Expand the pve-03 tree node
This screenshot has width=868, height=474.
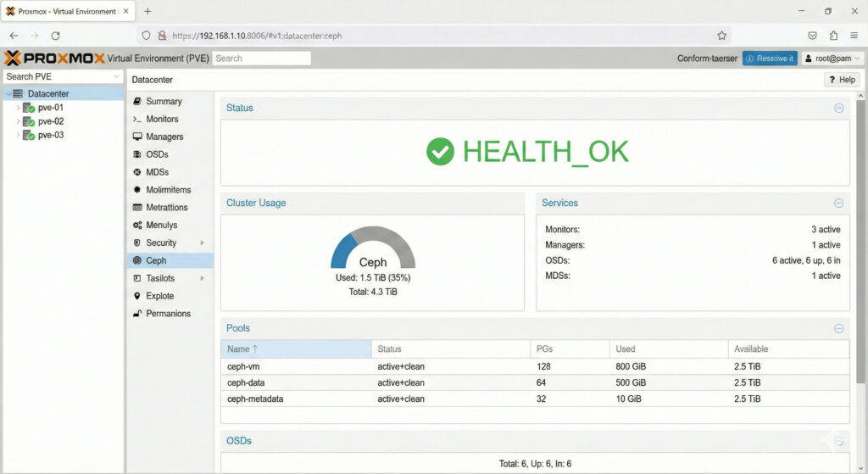pyautogui.click(x=18, y=135)
